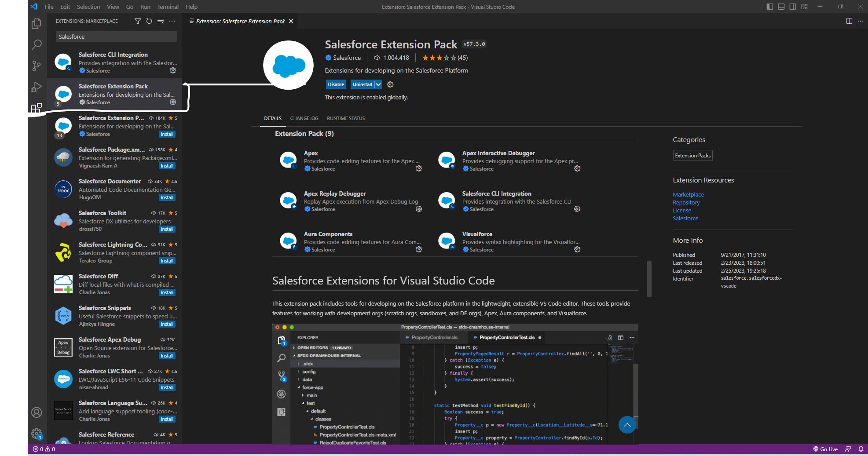This screenshot has width=868, height=456.
Task: Open the Run menu
Action: point(145,7)
